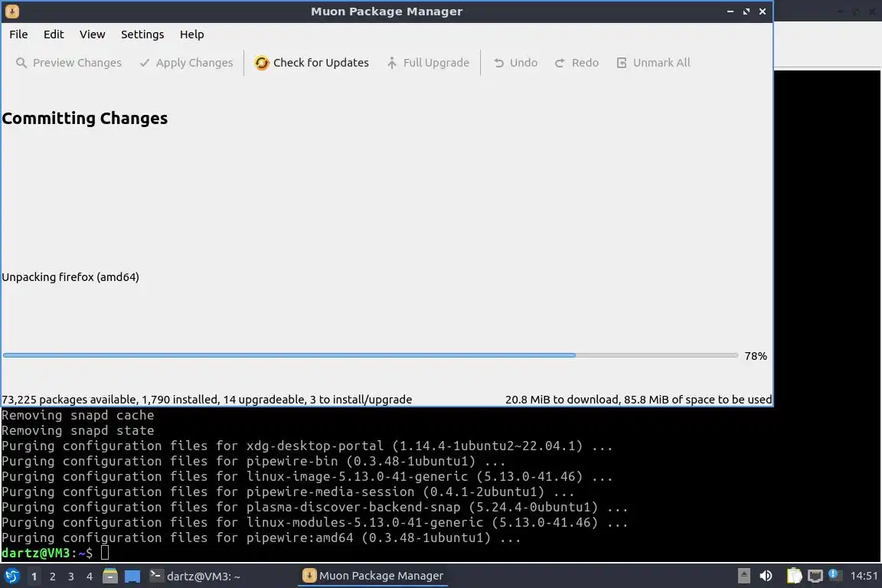Click Full Upgrade in toolbar

(428, 63)
